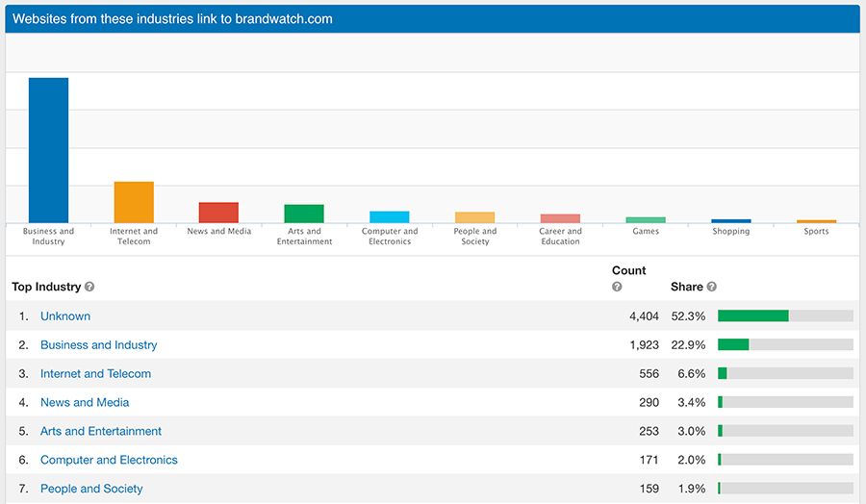Open People and Society table link

pos(91,489)
